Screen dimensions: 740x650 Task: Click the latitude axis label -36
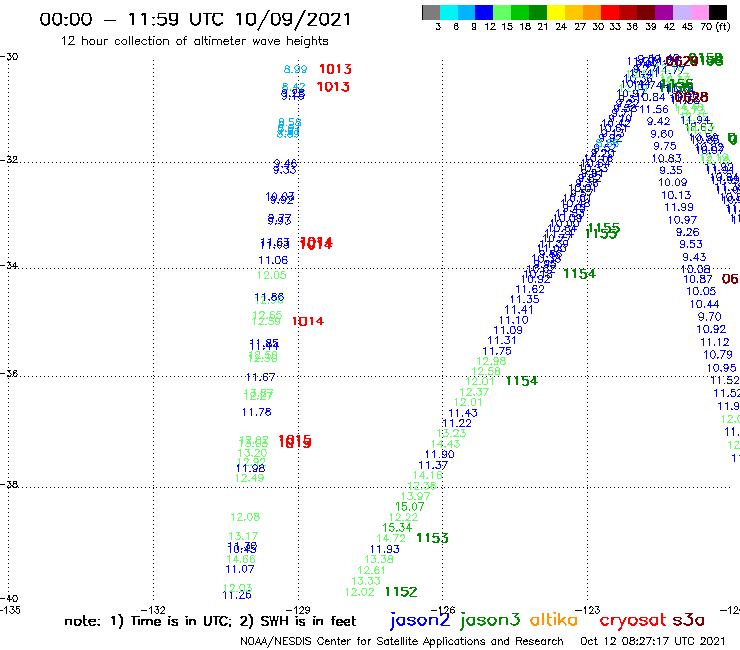pos(9,373)
